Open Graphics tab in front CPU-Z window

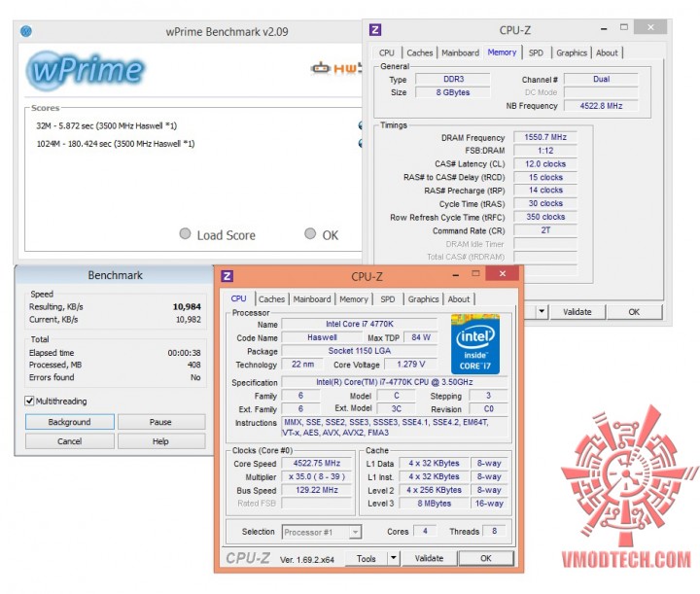click(423, 299)
